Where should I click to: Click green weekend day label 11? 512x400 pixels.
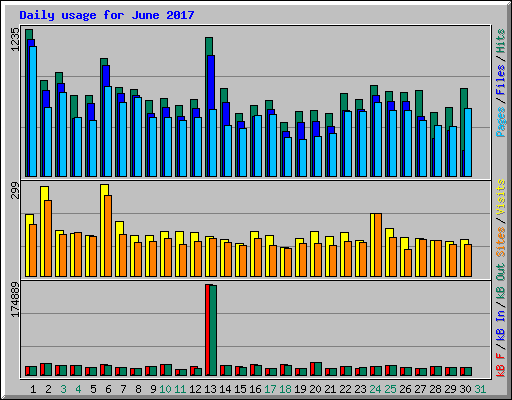[x=180, y=389]
